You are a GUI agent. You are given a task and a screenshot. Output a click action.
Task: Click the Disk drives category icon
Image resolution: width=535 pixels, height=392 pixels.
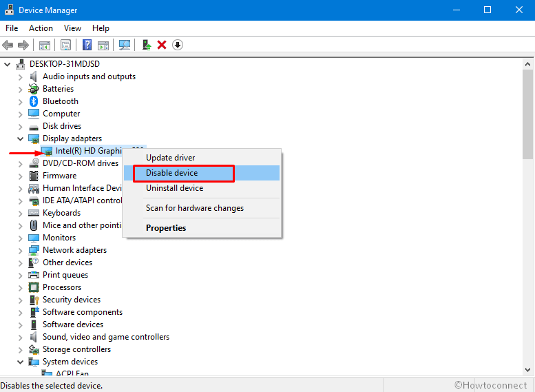[34, 127]
